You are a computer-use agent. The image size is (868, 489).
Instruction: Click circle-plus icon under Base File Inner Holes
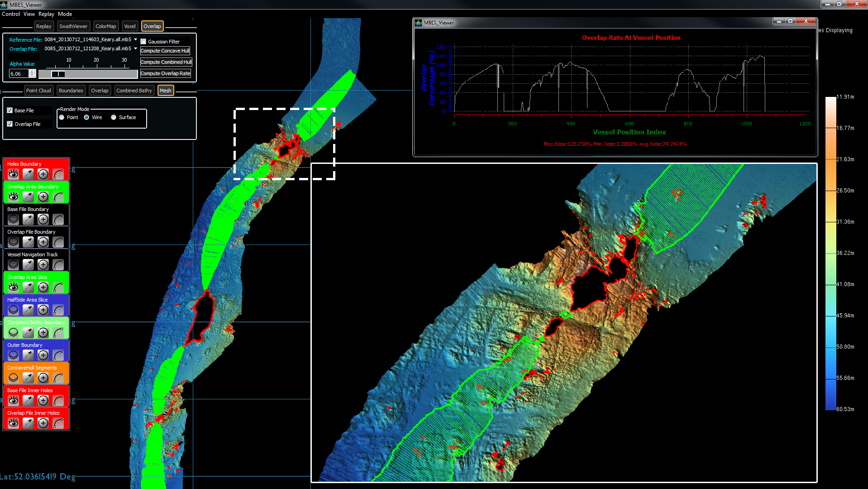[x=43, y=401]
